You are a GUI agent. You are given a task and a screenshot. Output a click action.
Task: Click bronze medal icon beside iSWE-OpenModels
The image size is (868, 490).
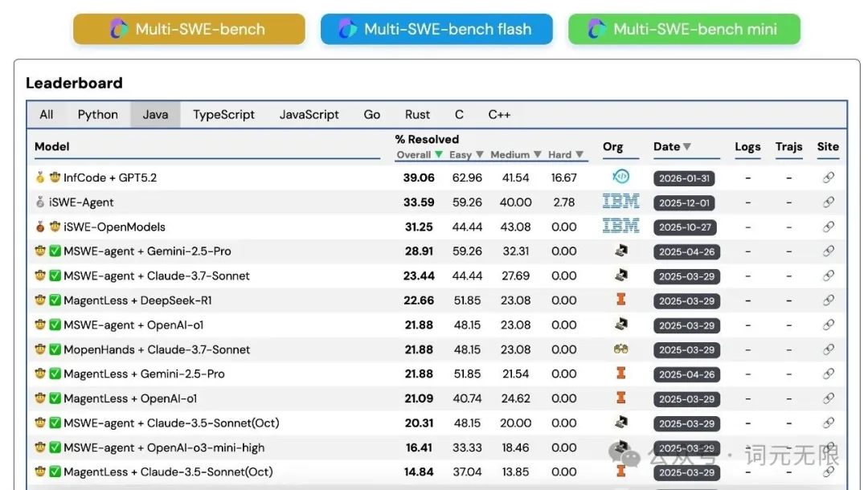[x=40, y=227]
